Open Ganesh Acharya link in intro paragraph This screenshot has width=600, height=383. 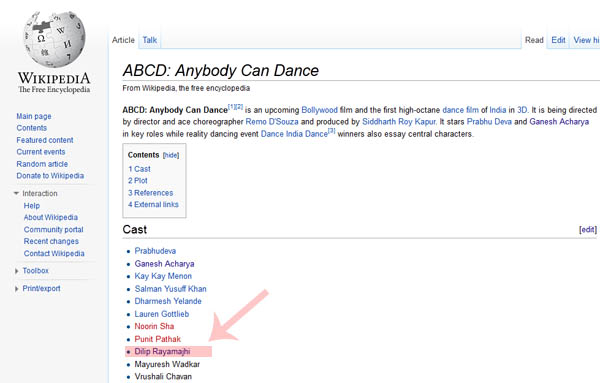[x=559, y=122]
